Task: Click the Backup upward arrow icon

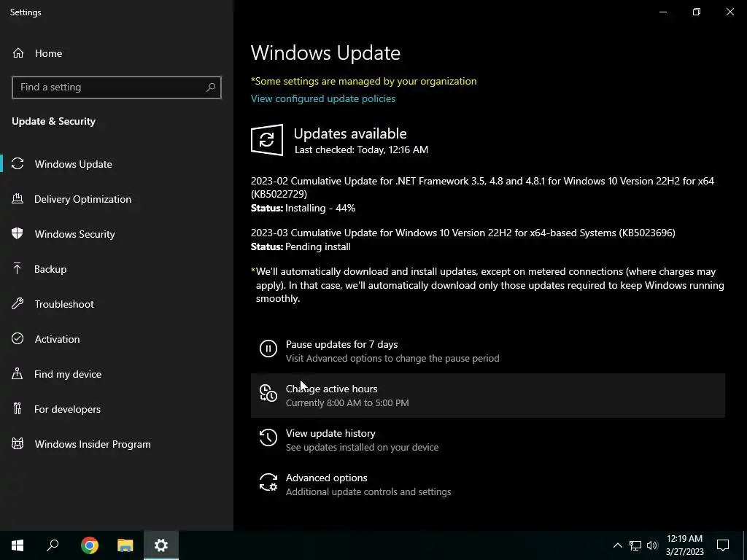Action: 18,268
